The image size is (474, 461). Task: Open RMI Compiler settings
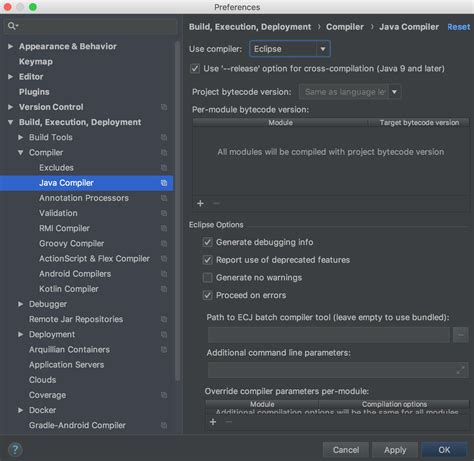click(64, 228)
